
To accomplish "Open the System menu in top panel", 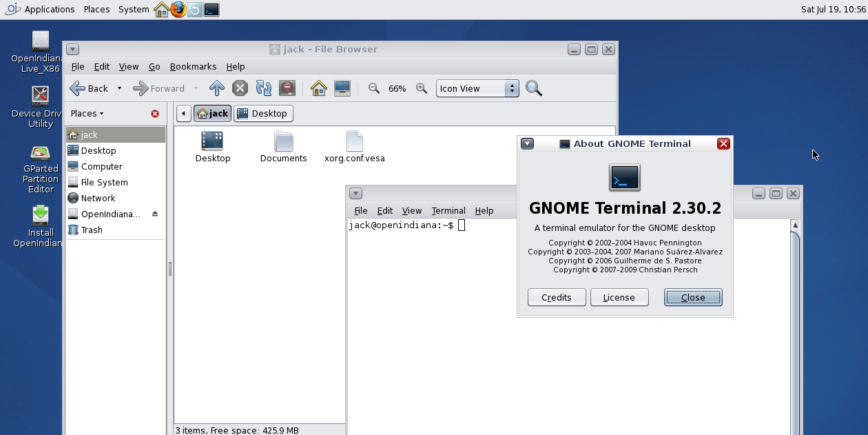I will pyautogui.click(x=134, y=10).
